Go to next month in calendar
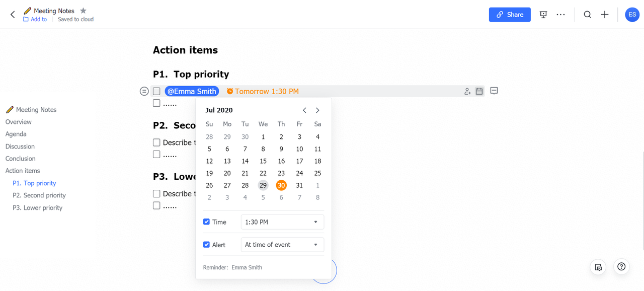 (x=317, y=110)
